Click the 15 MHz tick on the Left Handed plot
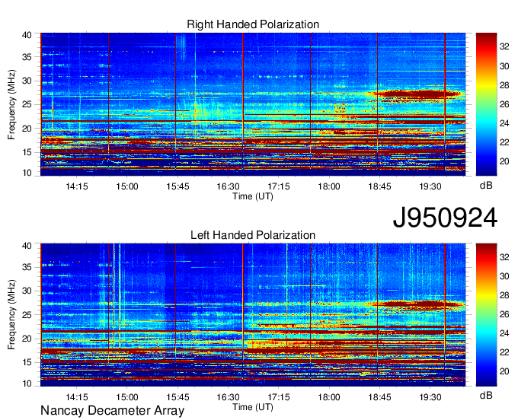The width and height of the screenshot is (518, 420). coord(27,362)
